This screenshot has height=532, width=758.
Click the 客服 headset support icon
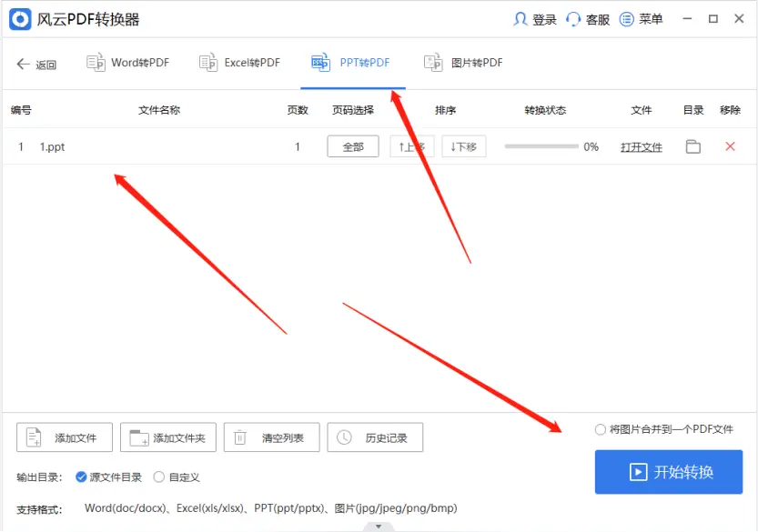573,19
